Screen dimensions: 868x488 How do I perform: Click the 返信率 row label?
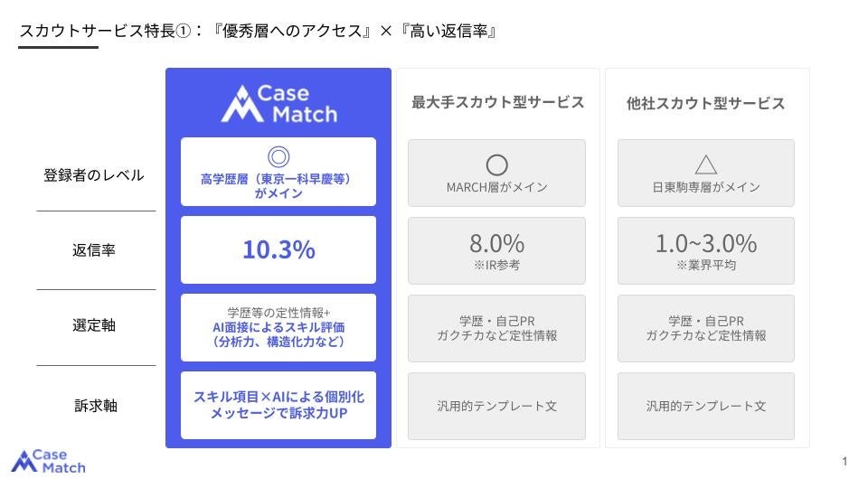tap(94, 250)
